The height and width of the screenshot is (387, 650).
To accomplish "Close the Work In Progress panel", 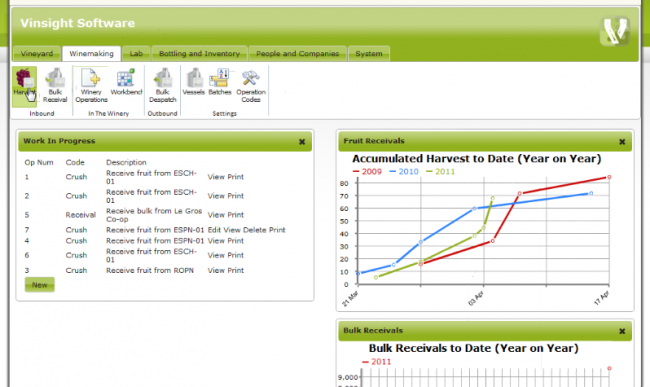I will (x=302, y=142).
